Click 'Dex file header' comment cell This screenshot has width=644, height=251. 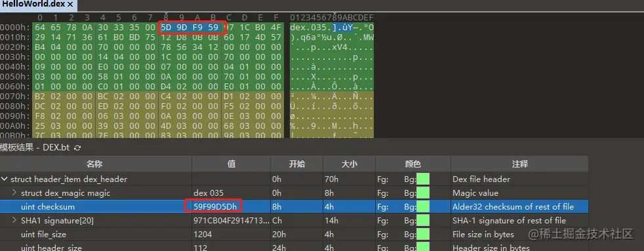(x=481, y=179)
